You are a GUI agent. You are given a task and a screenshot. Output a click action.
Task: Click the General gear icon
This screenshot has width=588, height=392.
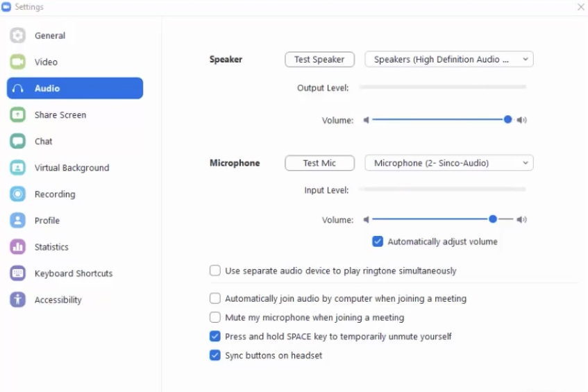18,35
